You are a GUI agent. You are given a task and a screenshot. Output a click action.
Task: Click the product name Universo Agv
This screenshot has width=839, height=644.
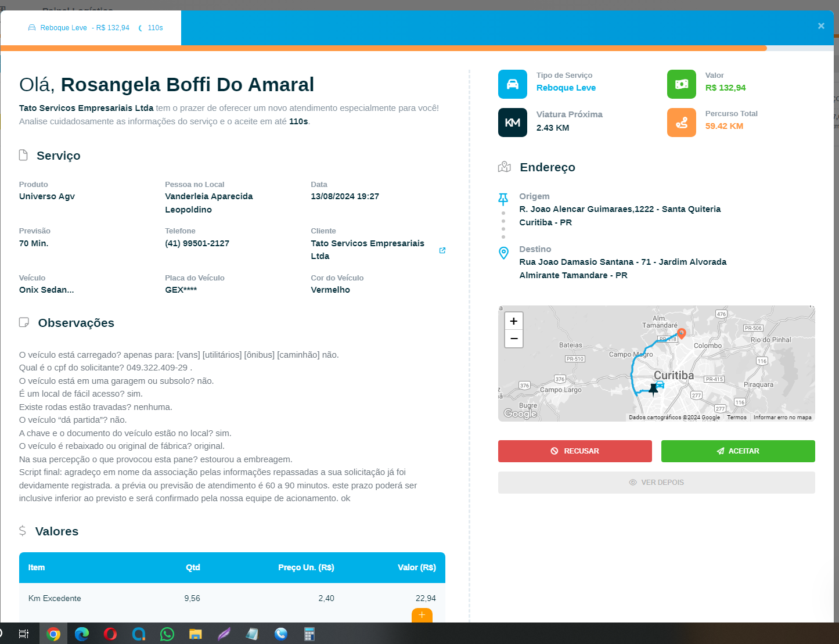coord(47,196)
